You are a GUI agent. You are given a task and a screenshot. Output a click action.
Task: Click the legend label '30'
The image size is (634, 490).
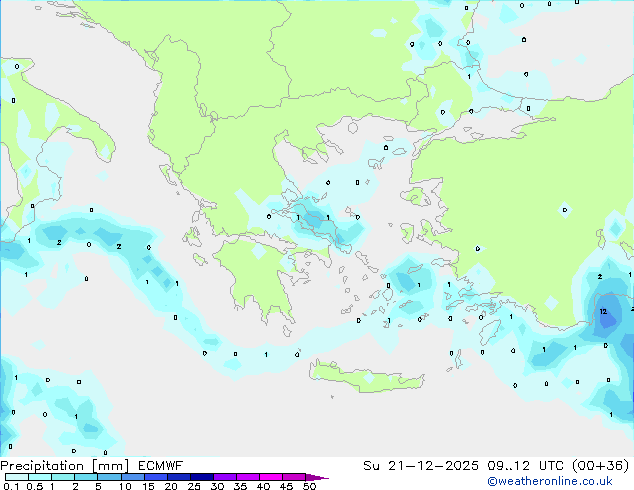tap(217, 486)
